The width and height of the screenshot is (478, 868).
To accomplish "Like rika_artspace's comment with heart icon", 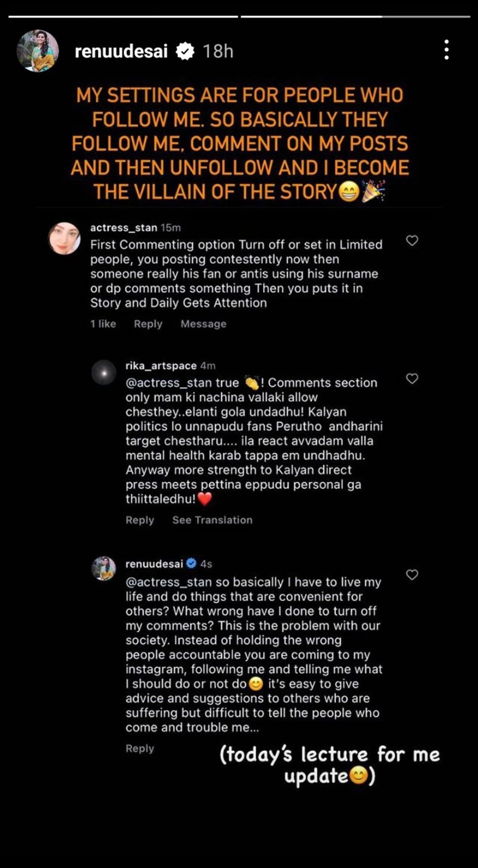I will [412, 378].
